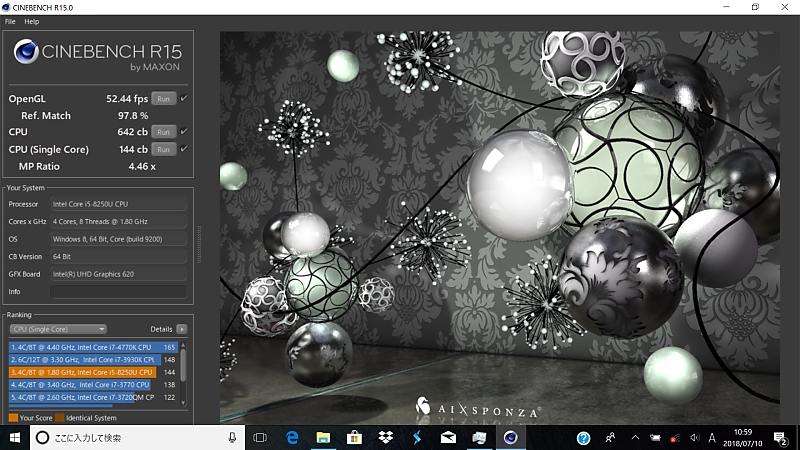The image size is (800, 450).
Task: Open the blue lightning app on taskbar
Action: (417, 438)
